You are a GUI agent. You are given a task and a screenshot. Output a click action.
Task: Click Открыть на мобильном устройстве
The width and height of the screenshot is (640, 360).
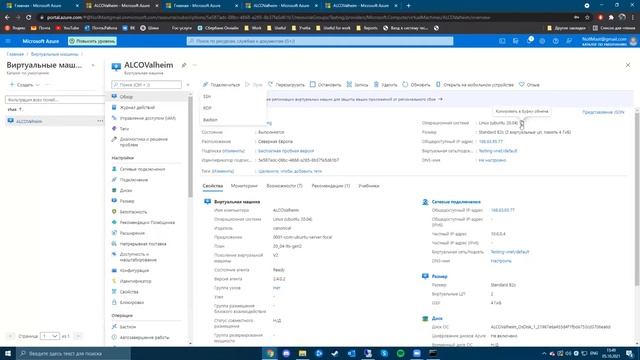coord(474,85)
